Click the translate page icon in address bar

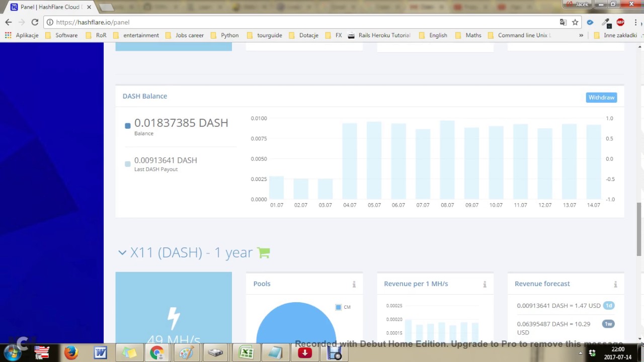point(563,22)
